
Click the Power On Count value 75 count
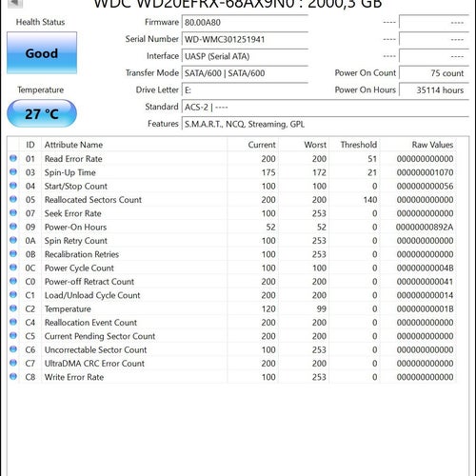tap(434, 73)
